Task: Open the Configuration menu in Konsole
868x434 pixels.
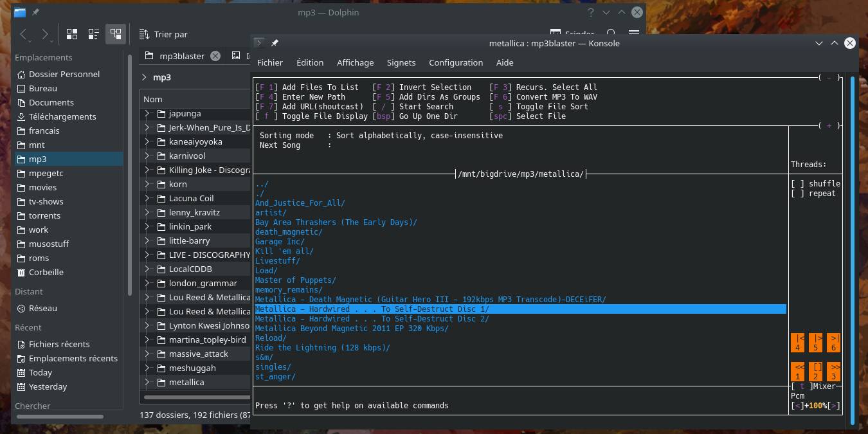Action: pos(455,62)
